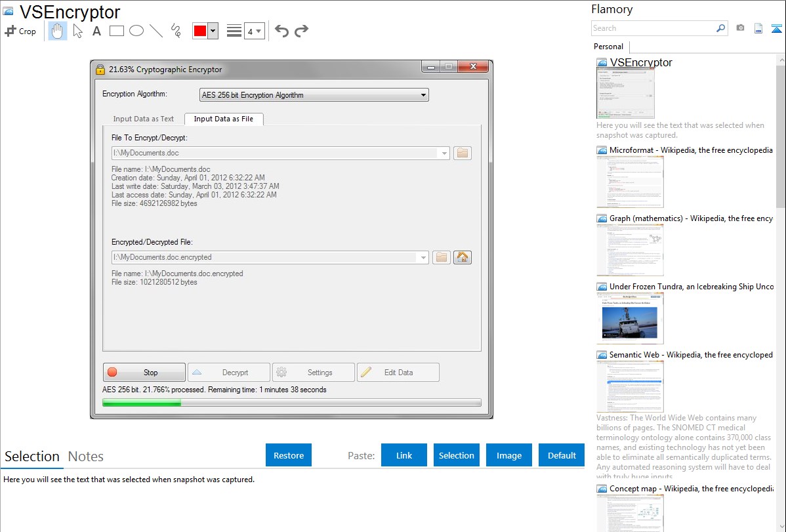Undo the last annotation
This screenshot has height=532, width=786.
pyautogui.click(x=281, y=31)
